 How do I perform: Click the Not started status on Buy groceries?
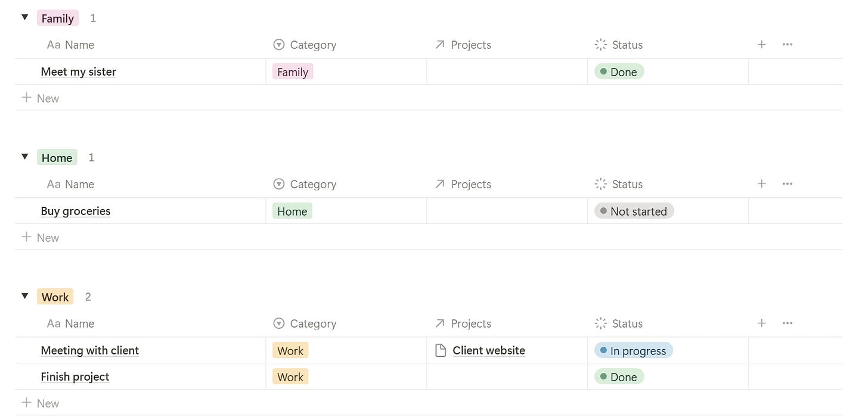coord(634,211)
